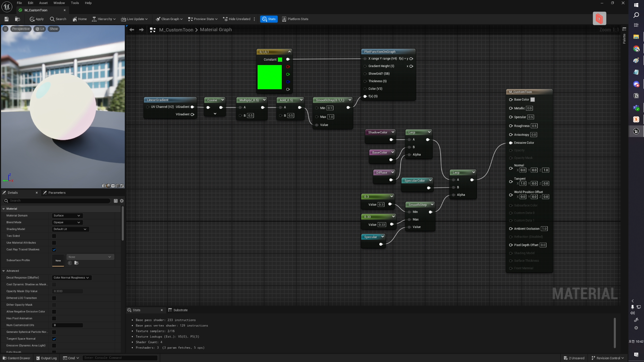644x362 pixels.
Task: Click the viewport hamburger menu icon
Action: tap(5, 29)
